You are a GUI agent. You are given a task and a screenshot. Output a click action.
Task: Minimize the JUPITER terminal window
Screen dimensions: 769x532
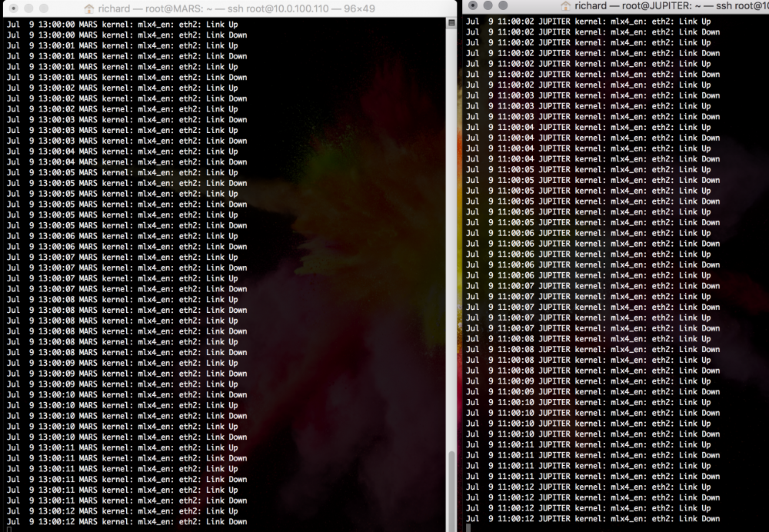point(488,5)
